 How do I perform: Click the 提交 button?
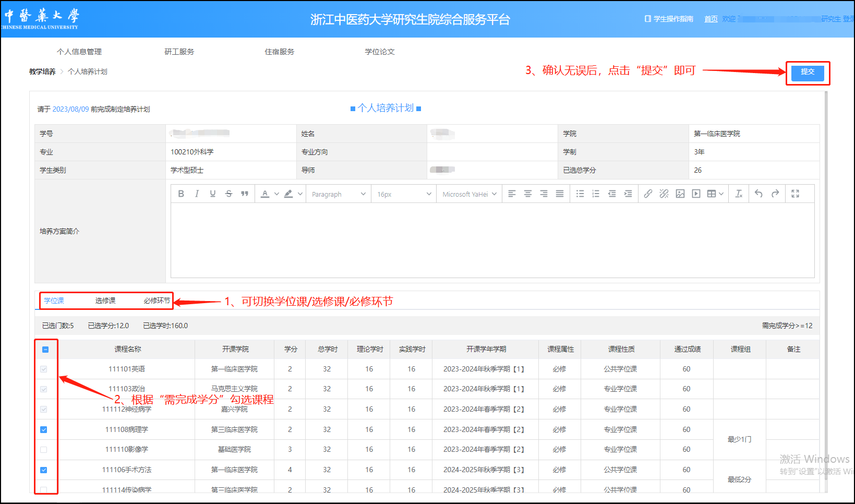pyautogui.click(x=808, y=72)
